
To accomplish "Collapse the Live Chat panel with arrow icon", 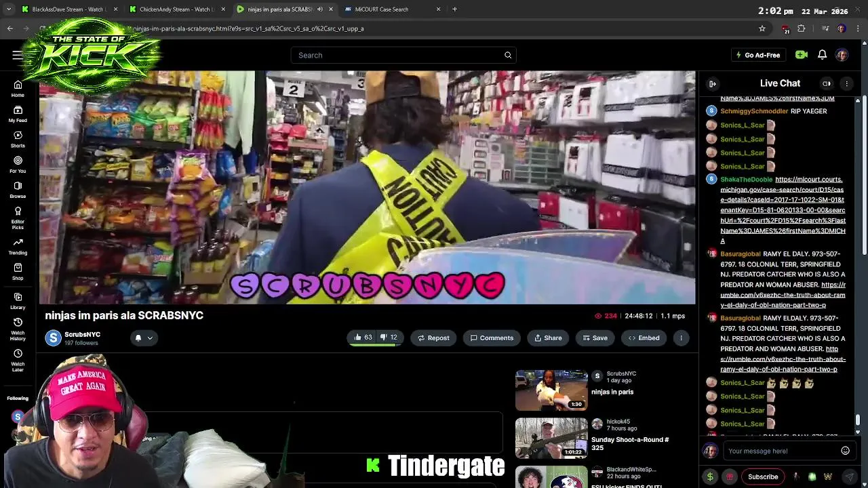I will (x=713, y=83).
